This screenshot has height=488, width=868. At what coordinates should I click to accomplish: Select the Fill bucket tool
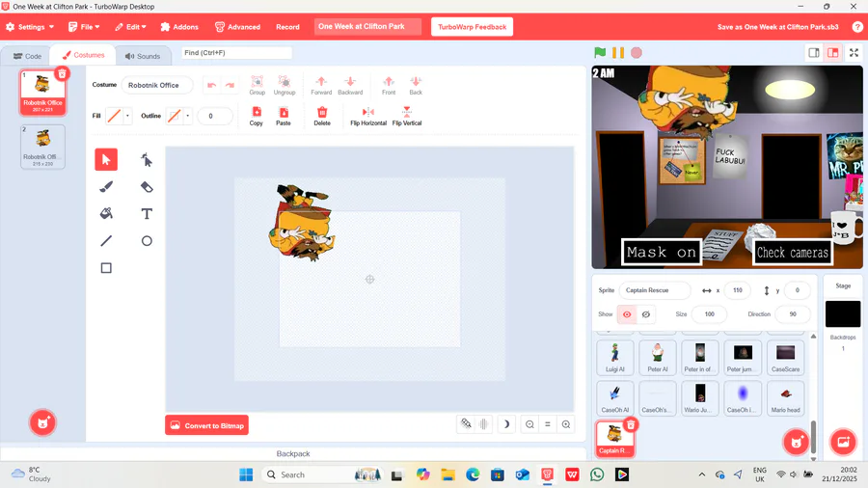click(106, 213)
